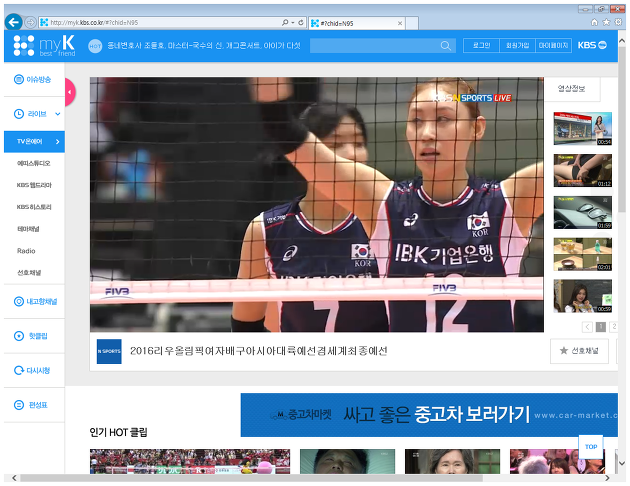
Task: Open favorites star icon
Action: [x=606, y=22]
